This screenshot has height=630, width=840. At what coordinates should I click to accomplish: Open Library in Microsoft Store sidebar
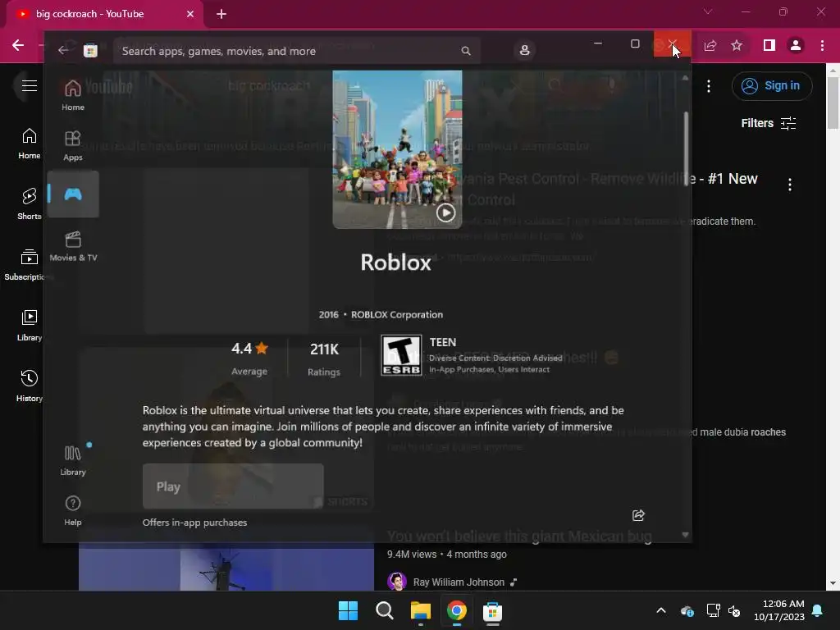(73, 460)
